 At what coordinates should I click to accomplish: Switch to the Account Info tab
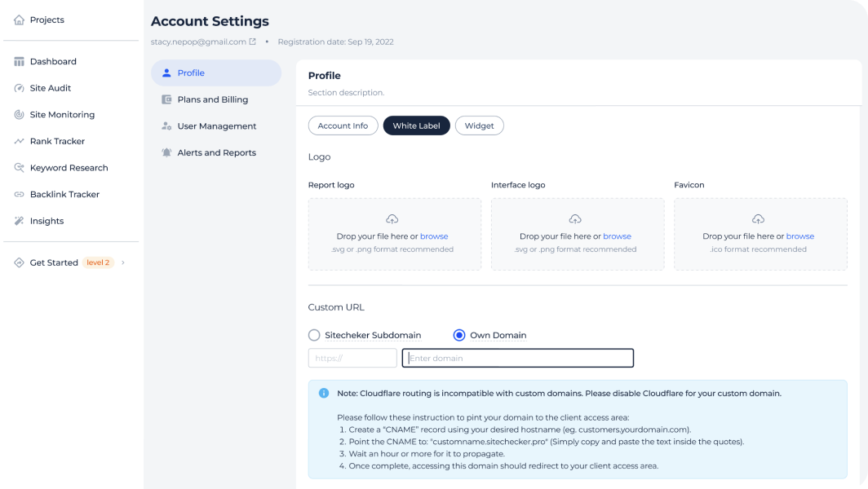[343, 126]
